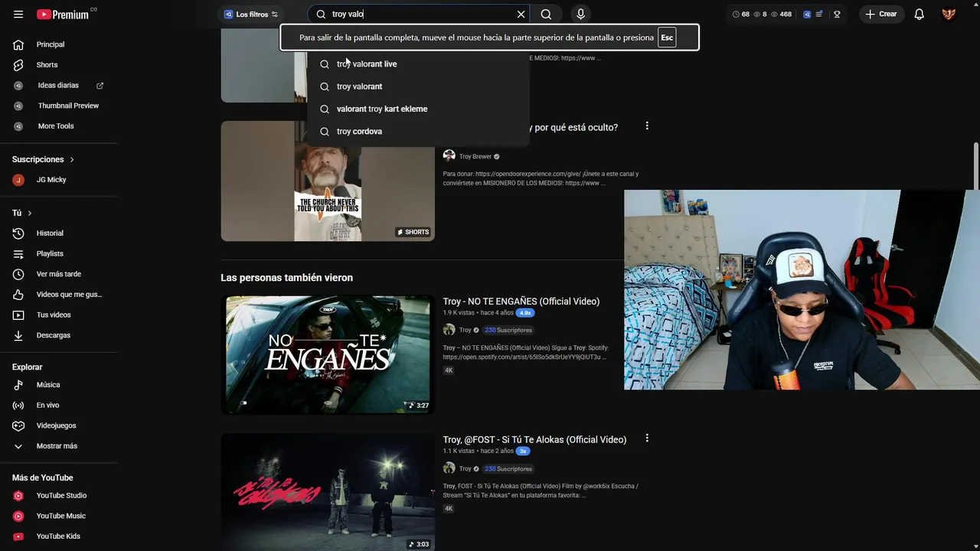Open Ideas diarias in the sidebar
The width and height of the screenshot is (980, 551).
point(58,85)
